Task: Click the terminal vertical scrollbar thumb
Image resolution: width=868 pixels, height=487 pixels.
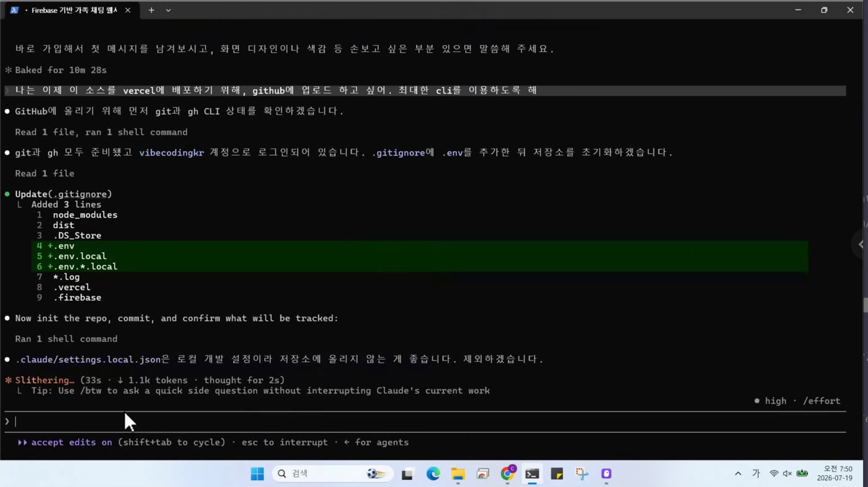Action: [x=865, y=305]
